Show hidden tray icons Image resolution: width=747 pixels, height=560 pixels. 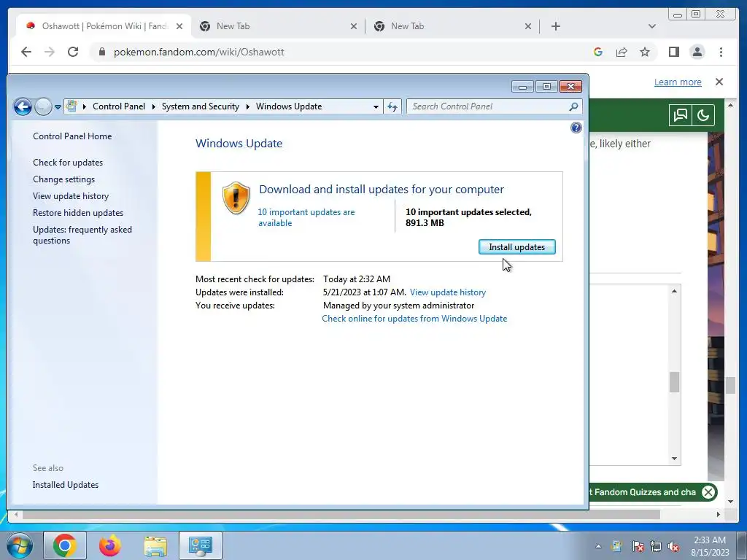[x=598, y=546]
